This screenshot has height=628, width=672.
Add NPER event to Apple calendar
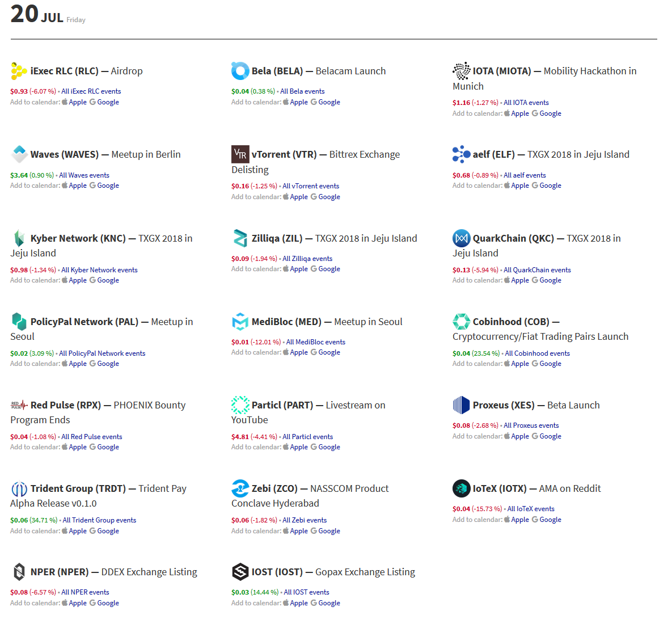[x=78, y=603]
